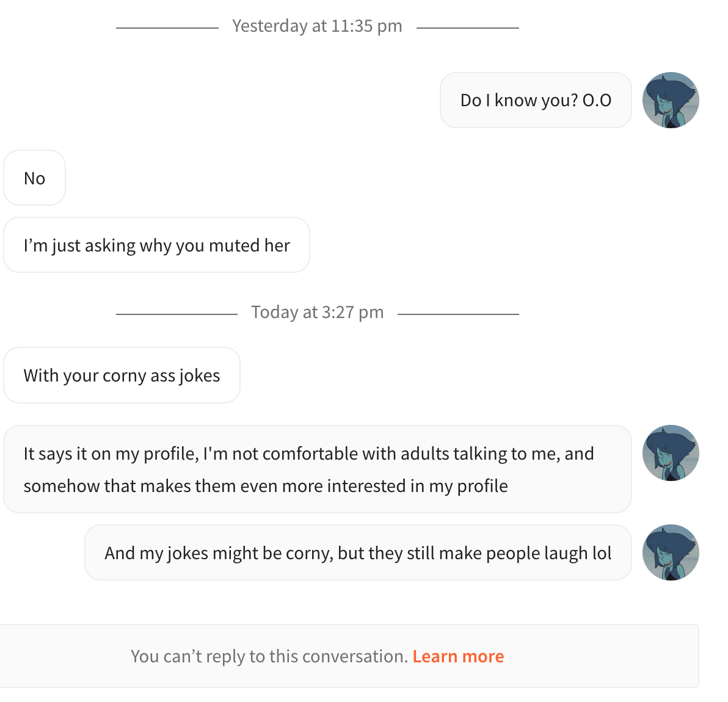Select the "With your corny ass jokes" bubble
728x702 pixels.
(122, 375)
